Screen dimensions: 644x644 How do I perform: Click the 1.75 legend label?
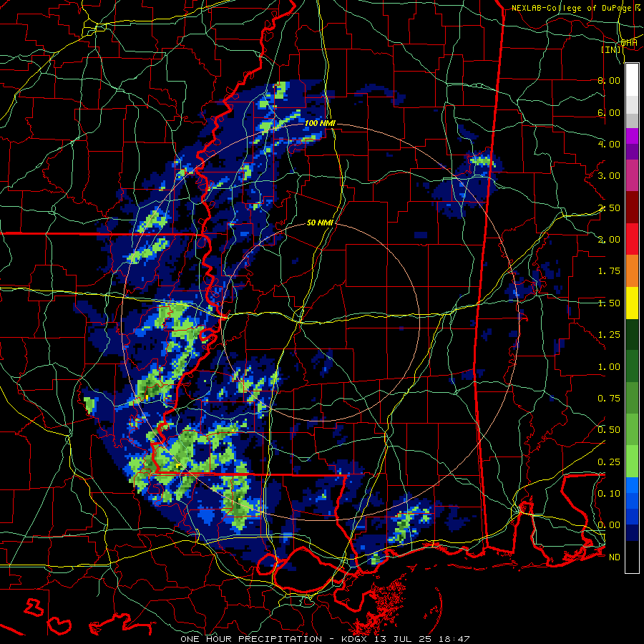pyautogui.click(x=609, y=271)
